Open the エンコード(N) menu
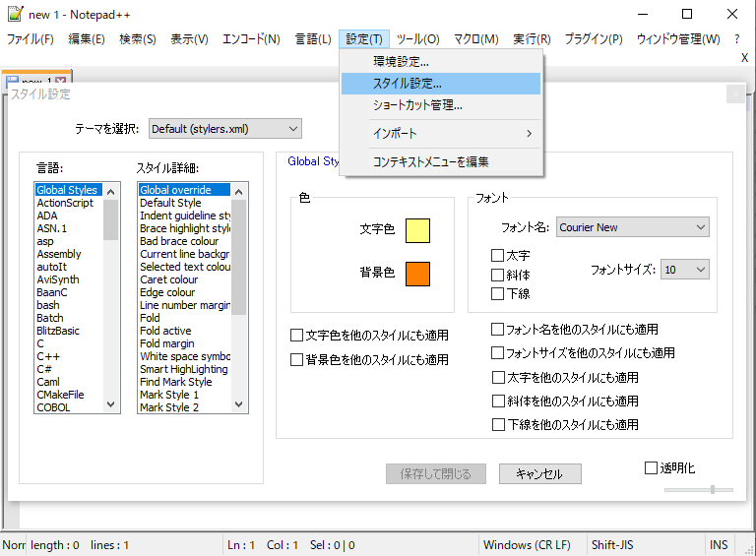 251,39
